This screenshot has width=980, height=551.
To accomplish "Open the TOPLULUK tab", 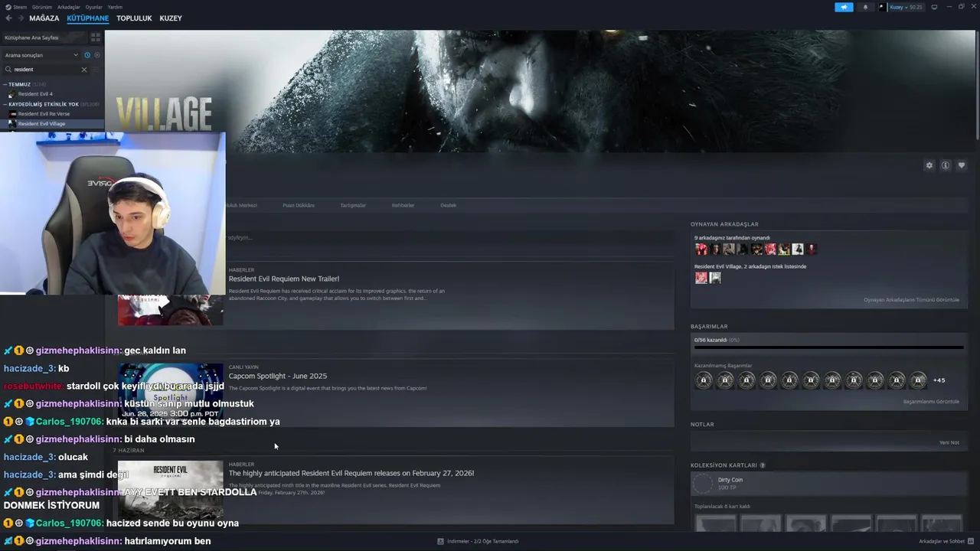I will tap(134, 18).
